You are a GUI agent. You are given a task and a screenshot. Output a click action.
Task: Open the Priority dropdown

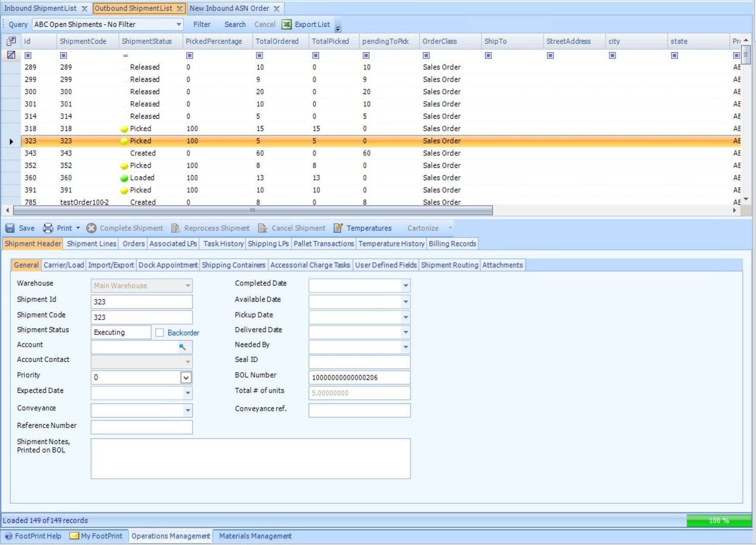186,378
